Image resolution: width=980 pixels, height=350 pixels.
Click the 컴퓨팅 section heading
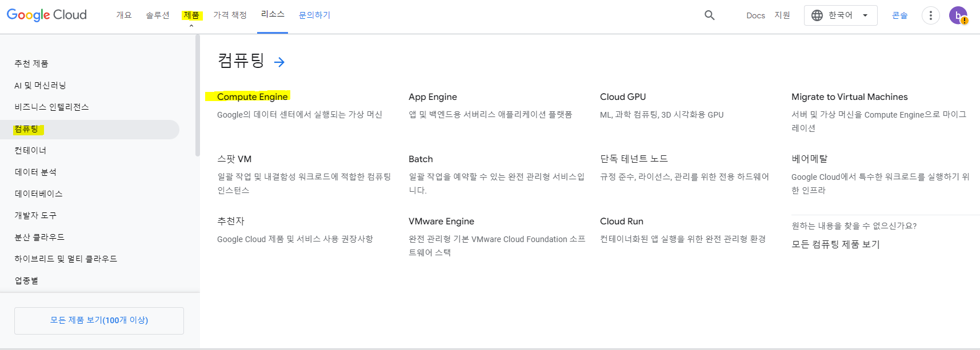point(241,60)
